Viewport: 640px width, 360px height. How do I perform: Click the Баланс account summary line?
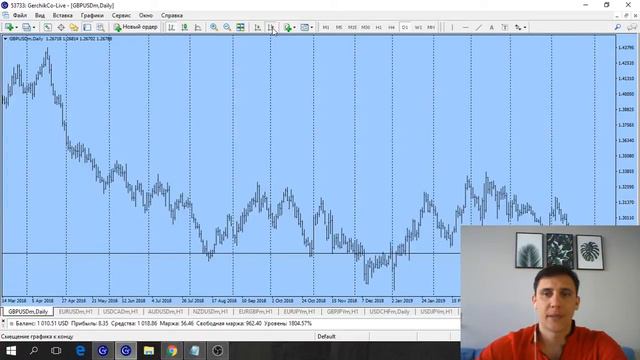[163, 324]
